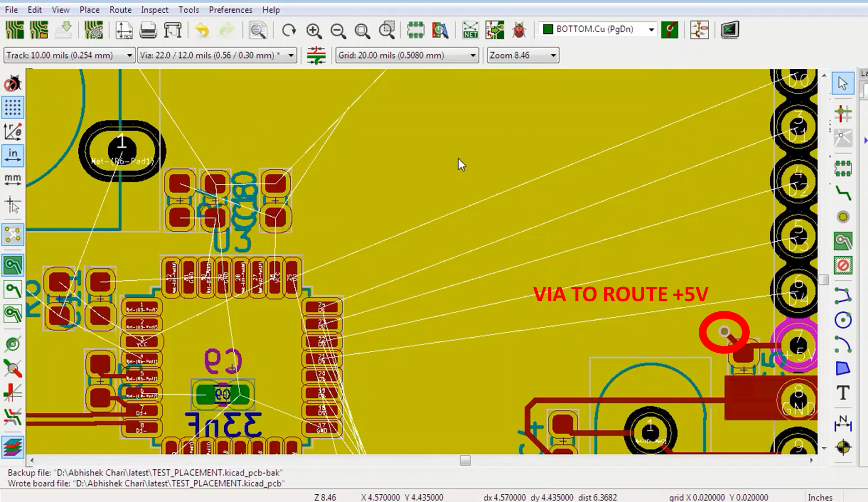Open the Grid size dropdown
Image resolution: width=868 pixels, height=502 pixels.
point(407,56)
